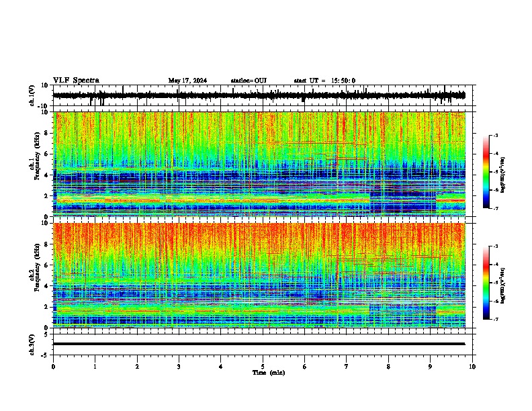Click time axis tick label '7'

pyautogui.click(x=347, y=367)
